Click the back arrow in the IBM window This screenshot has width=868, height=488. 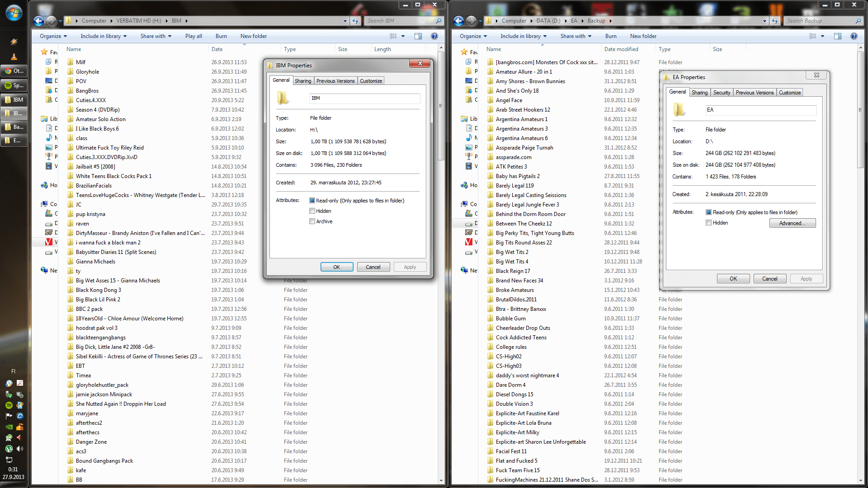click(39, 21)
